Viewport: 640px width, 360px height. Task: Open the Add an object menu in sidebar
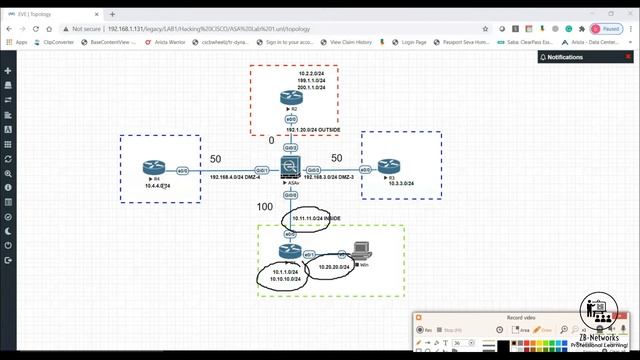[x=8, y=71]
